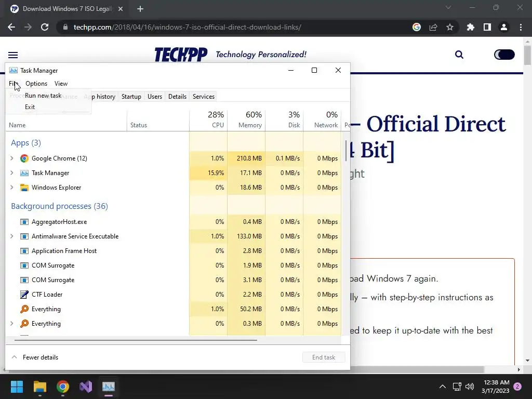This screenshot has width=532, height=399.
Task: Click the Application Frame Host icon
Action: click(24, 251)
